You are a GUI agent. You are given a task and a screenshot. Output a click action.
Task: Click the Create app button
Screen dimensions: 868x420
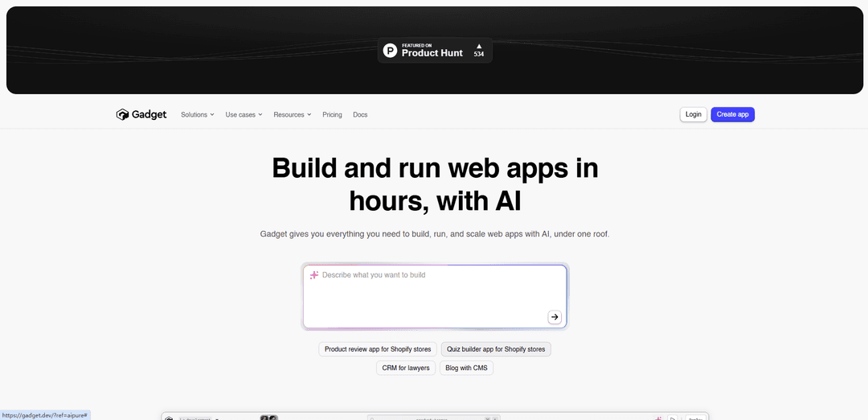click(732, 114)
